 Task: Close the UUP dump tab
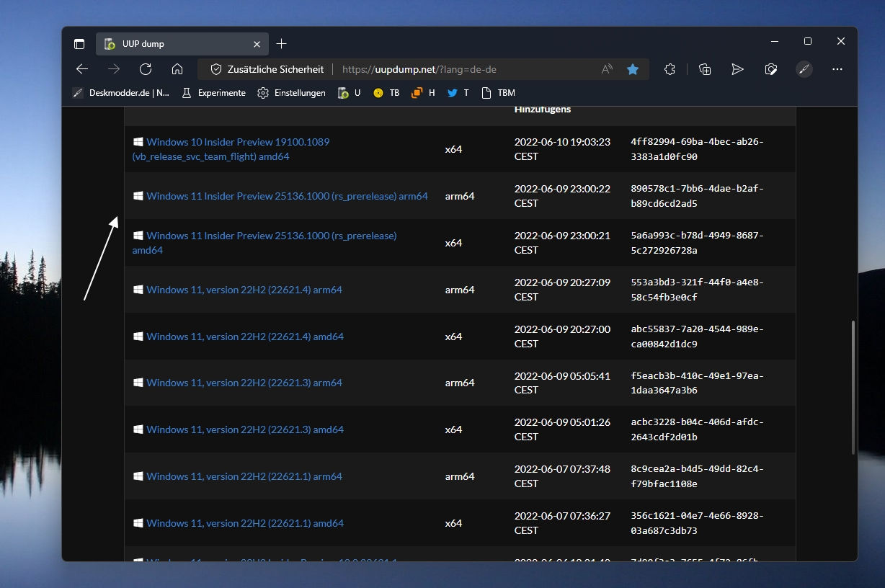point(257,44)
